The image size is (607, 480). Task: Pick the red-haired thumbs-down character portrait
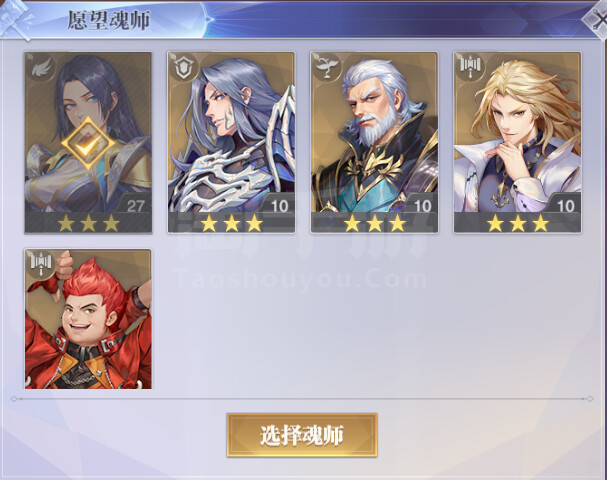[88, 319]
